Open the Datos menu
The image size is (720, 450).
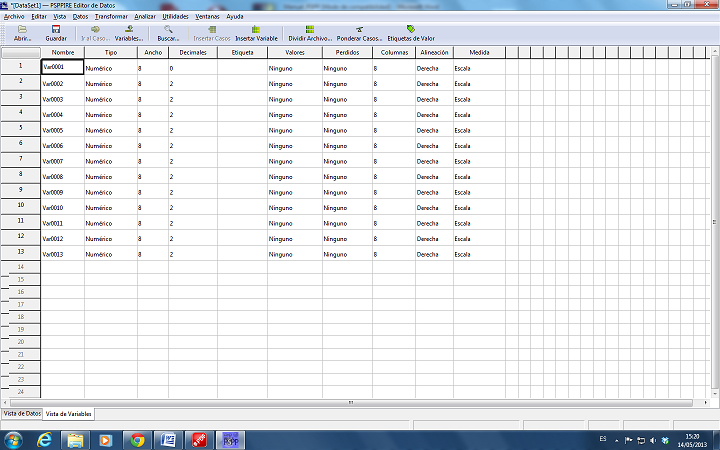80,17
